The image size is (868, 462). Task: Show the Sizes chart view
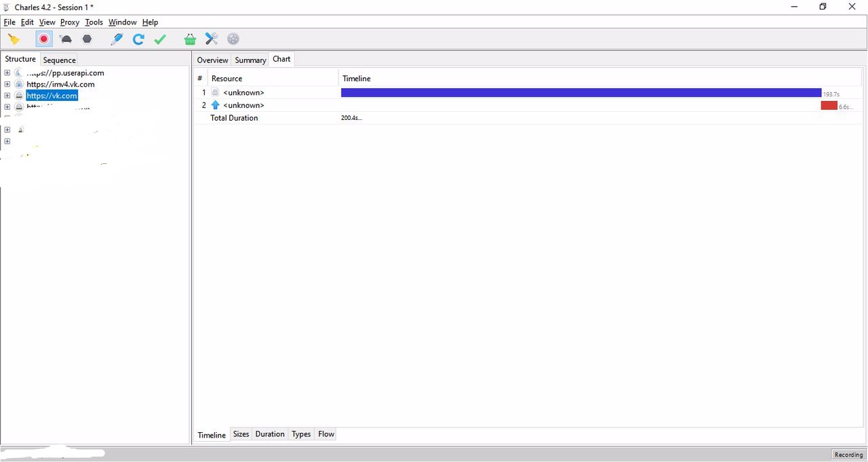point(241,434)
